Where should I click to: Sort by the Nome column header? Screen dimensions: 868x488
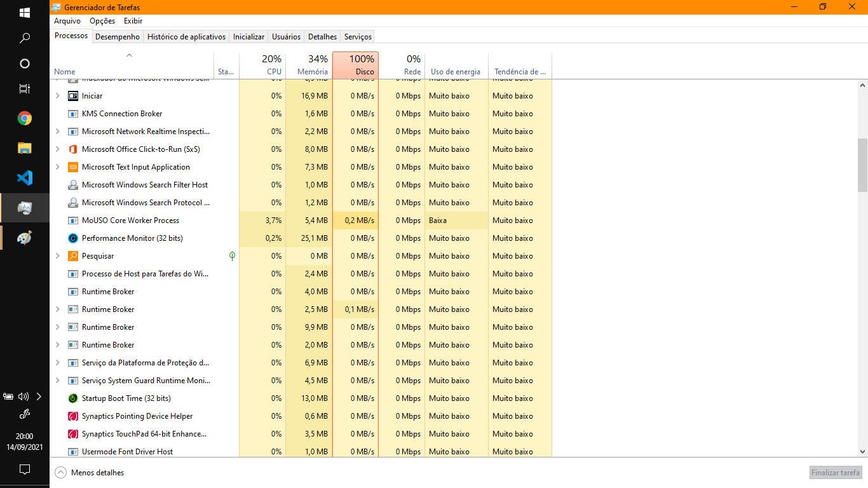click(132, 65)
